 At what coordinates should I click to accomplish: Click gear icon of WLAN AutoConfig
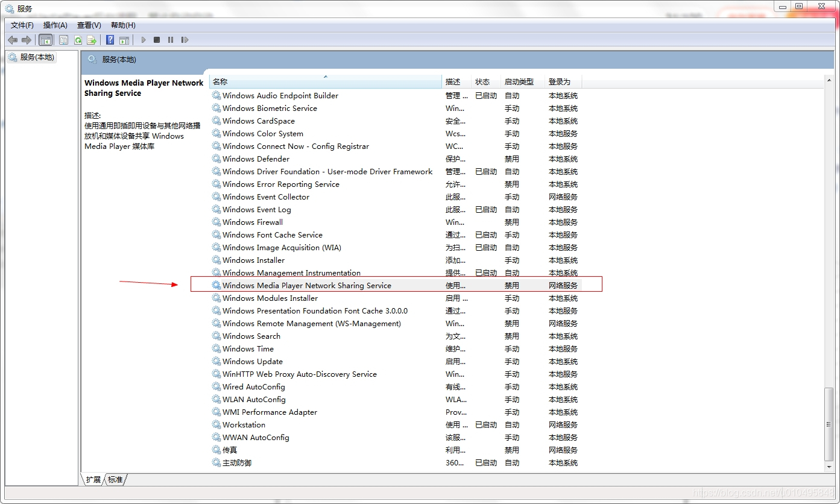click(x=216, y=399)
